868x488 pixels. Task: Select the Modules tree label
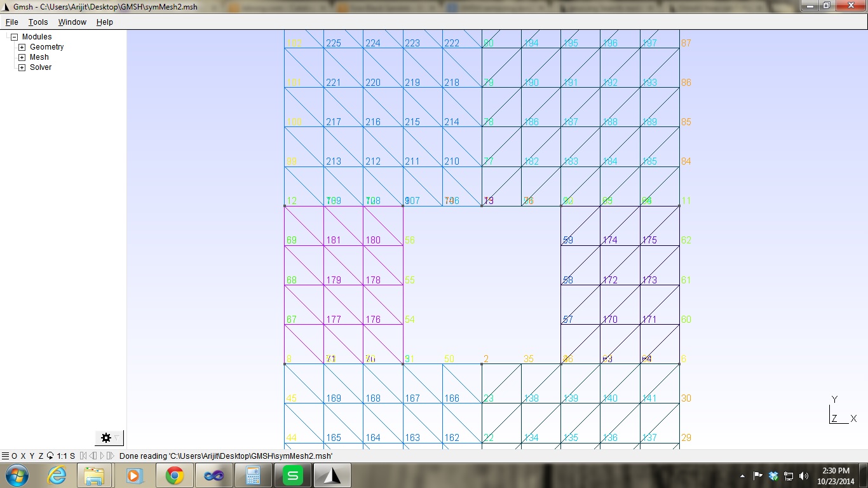tap(37, 37)
